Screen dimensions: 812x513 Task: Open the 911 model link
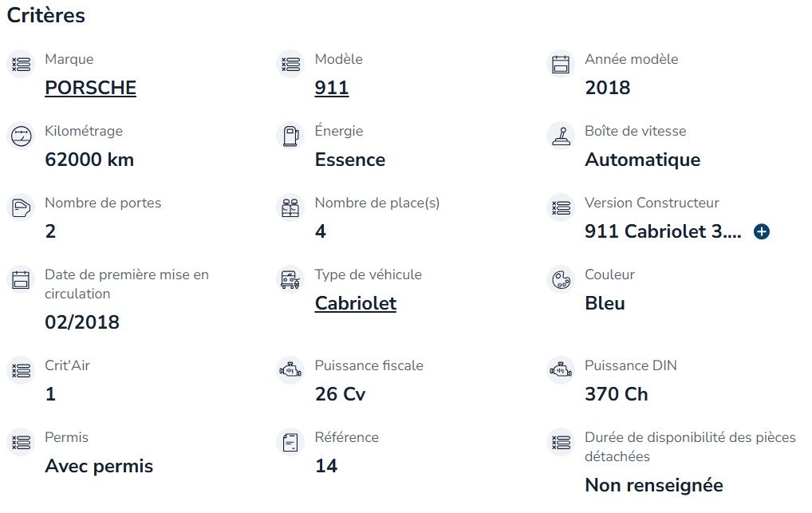pyautogui.click(x=332, y=88)
